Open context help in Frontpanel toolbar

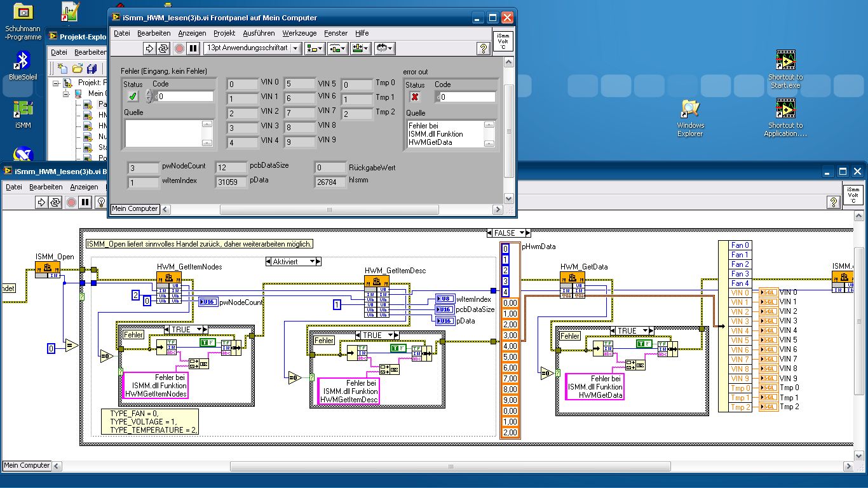(x=483, y=48)
